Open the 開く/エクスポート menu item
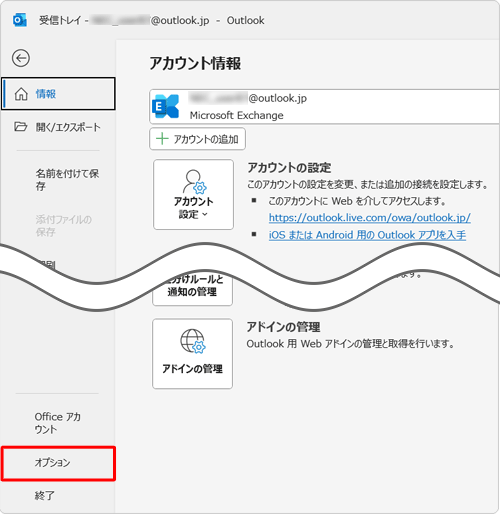The width and height of the screenshot is (500, 514). [x=58, y=127]
